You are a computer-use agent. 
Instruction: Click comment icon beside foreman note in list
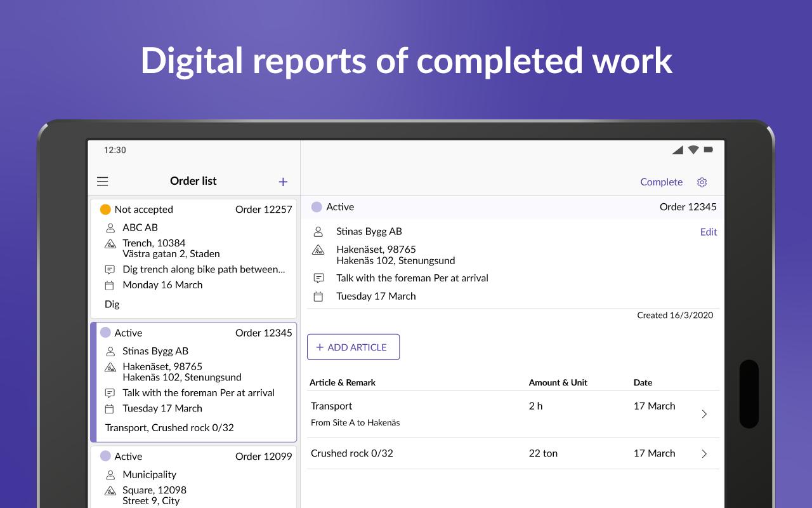tap(110, 393)
